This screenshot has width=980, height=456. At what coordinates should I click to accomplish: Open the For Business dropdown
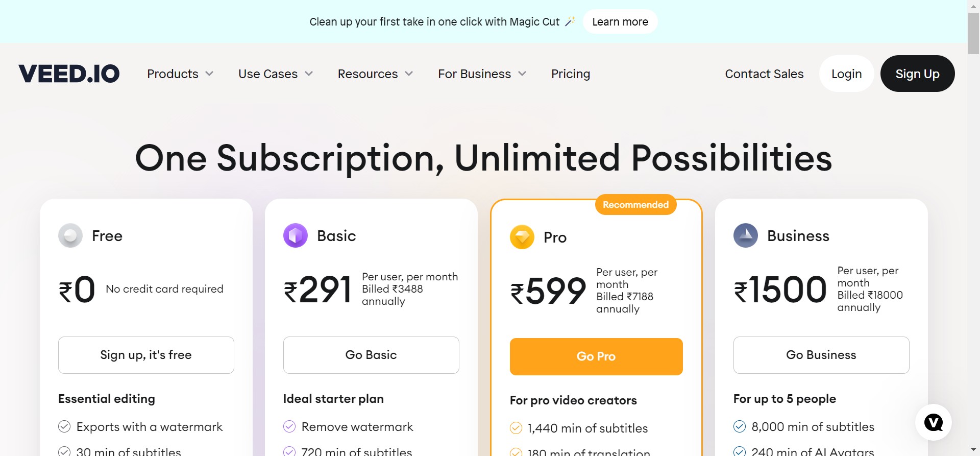[482, 74]
